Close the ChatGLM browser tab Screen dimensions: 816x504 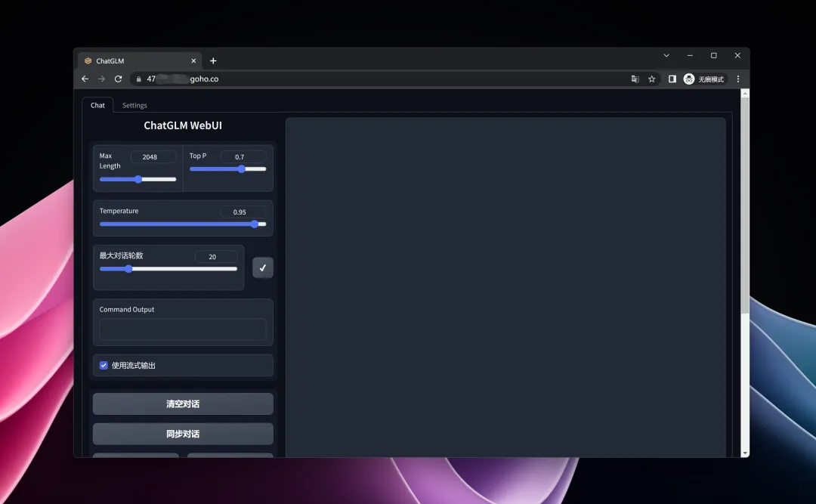pyautogui.click(x=193, y=61)
